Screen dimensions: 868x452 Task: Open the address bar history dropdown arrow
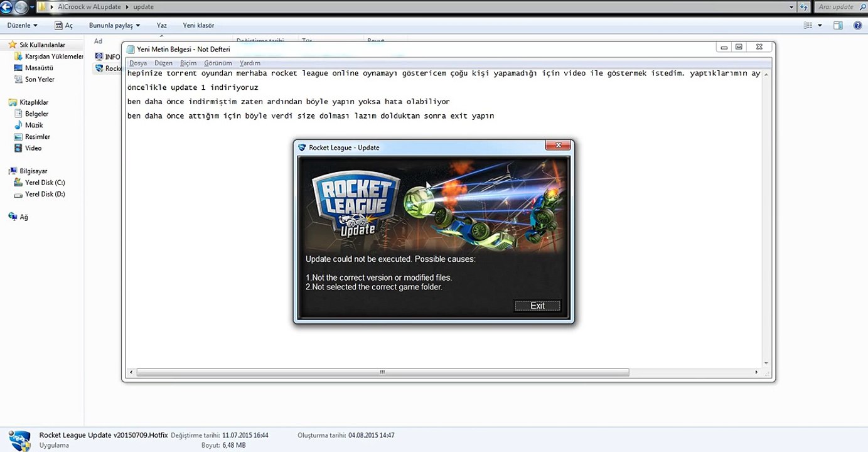(791, 8)
